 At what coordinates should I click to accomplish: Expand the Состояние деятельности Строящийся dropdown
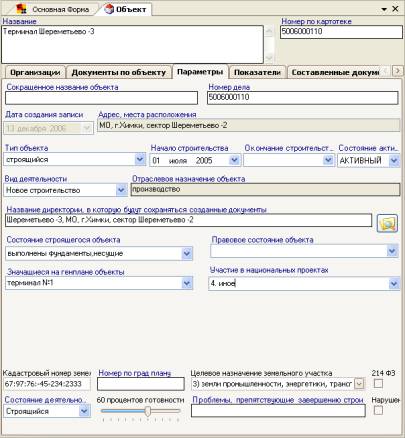coord(85,411)
